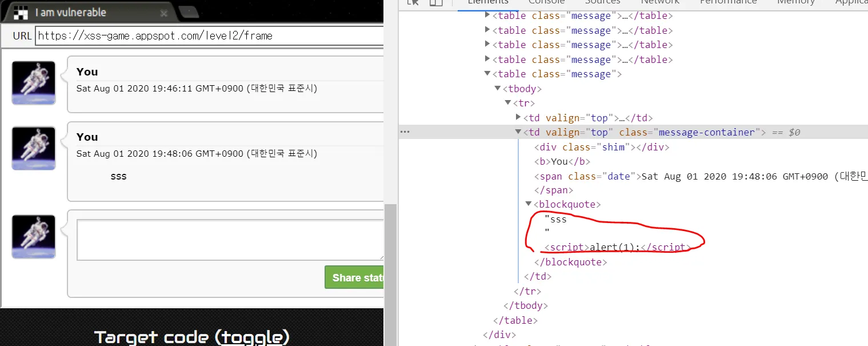Image resolution: width=868 pixels, height=346 pixels.
Task: Click the "You" heading above the 19:48:06 date
Action: pyautogui.click(x=87, y=137)
